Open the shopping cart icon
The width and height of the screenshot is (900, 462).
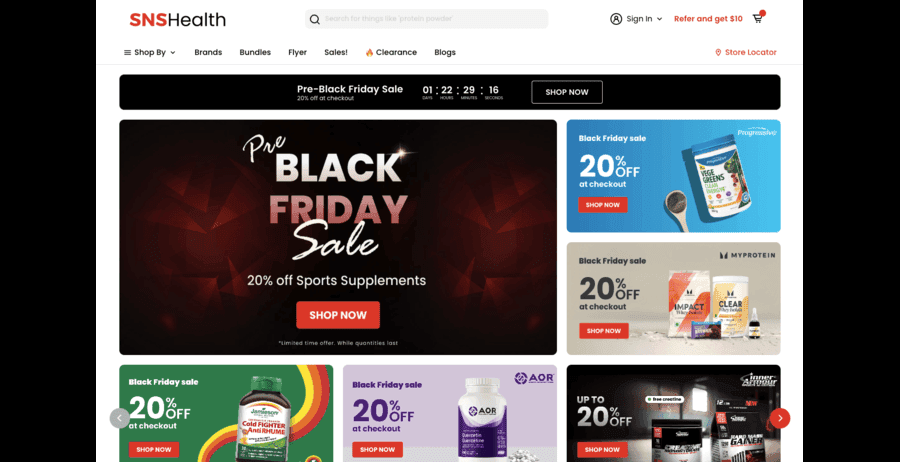coord(758,18)
